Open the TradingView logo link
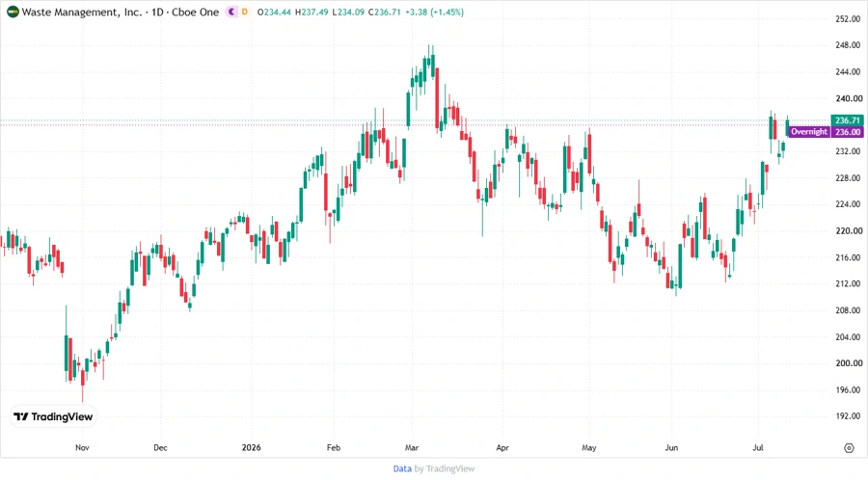868x480 pixels. [x=53, y=417]
